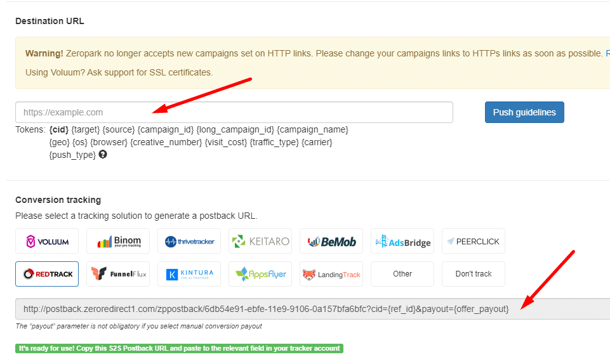This screenshot has width=610, height=364.
Task: Select the BeMob tracker tile
Action: [331, 241]
